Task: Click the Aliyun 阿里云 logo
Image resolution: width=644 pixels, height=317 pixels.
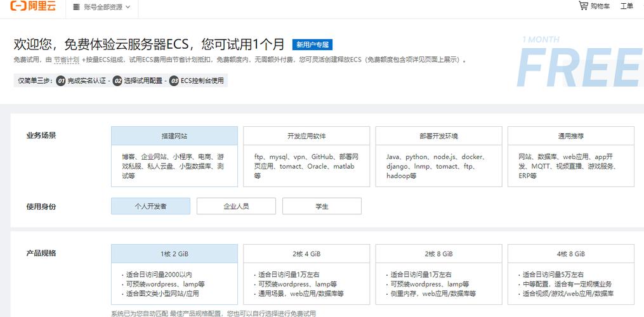Action: 33,6
